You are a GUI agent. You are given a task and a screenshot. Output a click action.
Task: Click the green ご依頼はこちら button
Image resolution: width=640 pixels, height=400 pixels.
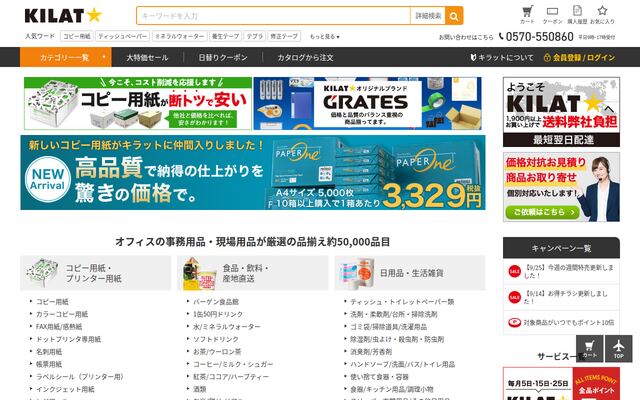[x=542, y=212]
